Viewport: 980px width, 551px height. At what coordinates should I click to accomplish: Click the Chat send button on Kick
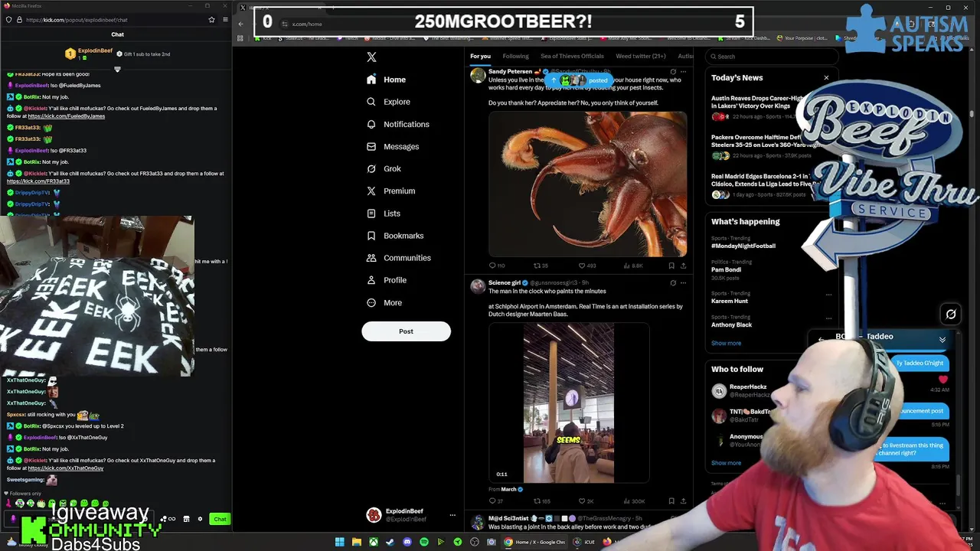coord(220,519)
